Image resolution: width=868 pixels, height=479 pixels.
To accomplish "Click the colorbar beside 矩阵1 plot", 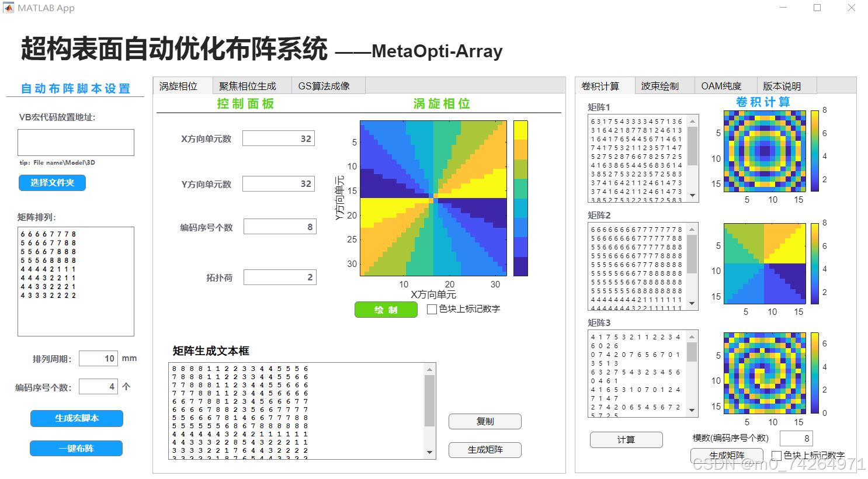I will click(815, 151).
